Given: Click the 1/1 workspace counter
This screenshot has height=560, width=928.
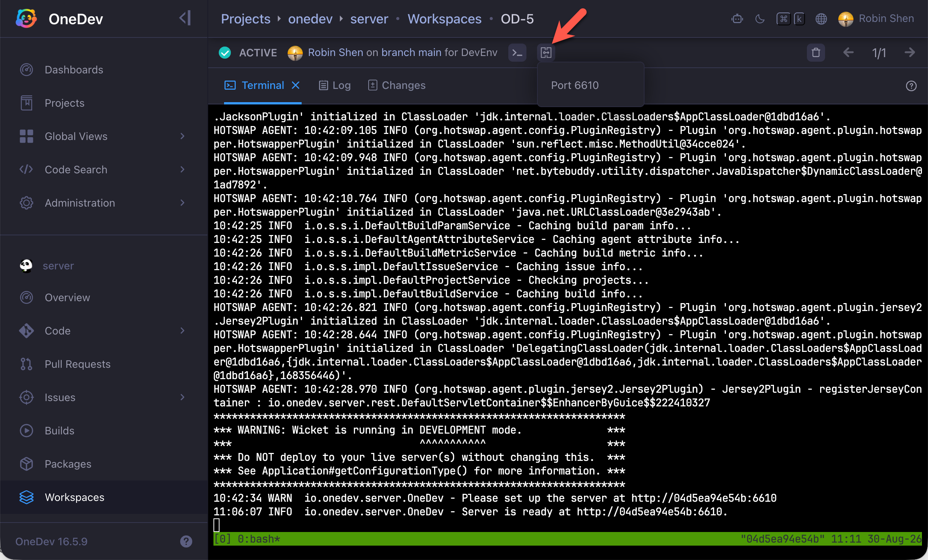Looking at the screenshot, I should point(879,53).
